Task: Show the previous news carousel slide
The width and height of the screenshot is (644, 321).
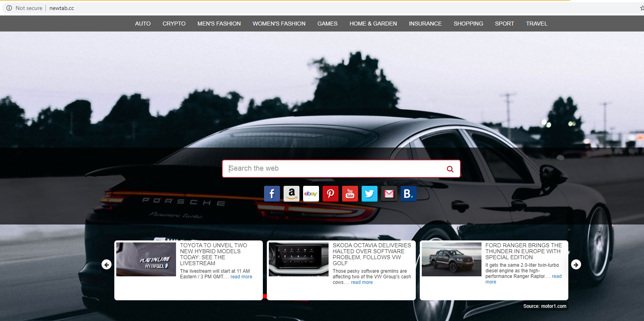Action: coord(106,264)
